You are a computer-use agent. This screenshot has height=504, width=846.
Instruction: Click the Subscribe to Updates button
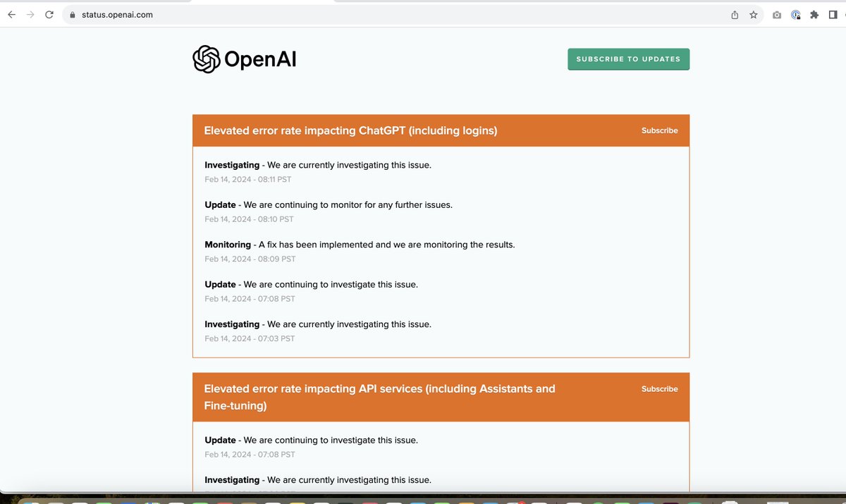click(628, 59)
